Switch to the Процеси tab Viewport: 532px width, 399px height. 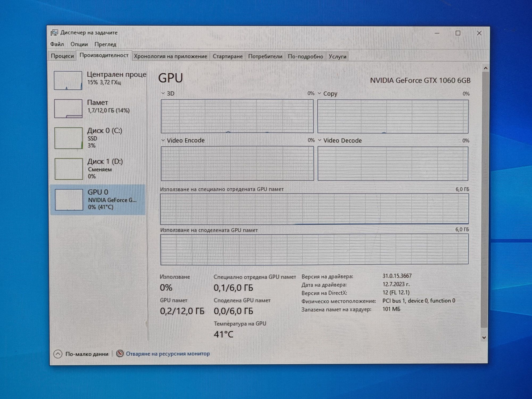(x=62, y=56)
